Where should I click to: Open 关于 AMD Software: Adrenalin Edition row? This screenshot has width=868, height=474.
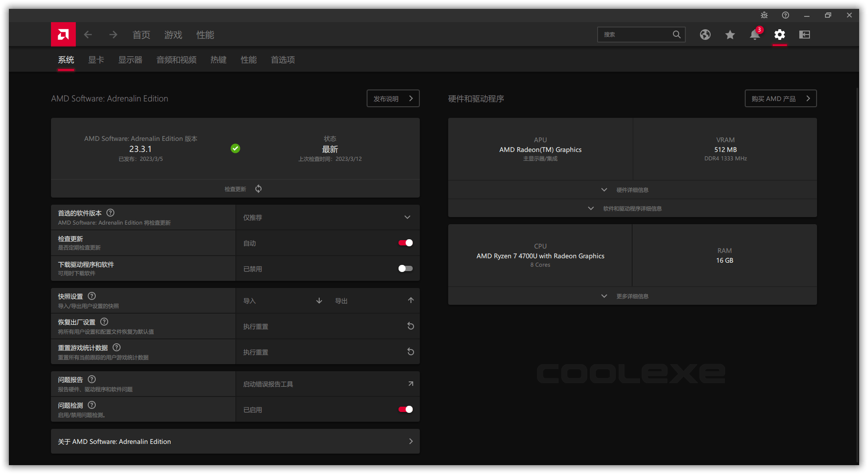pos(235,441)
